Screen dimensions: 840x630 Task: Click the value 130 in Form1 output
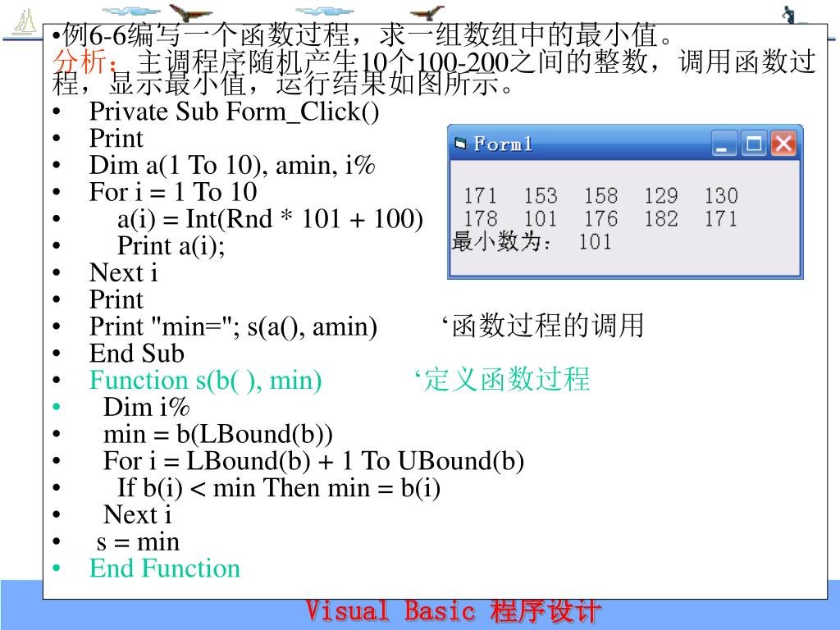coord(721,195)
